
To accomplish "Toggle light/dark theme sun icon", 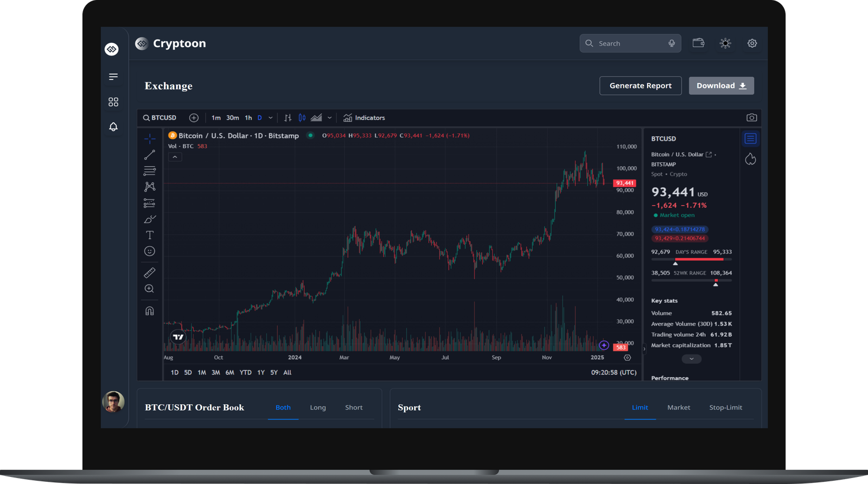I will pyautogui.click(x=725, y=43).
